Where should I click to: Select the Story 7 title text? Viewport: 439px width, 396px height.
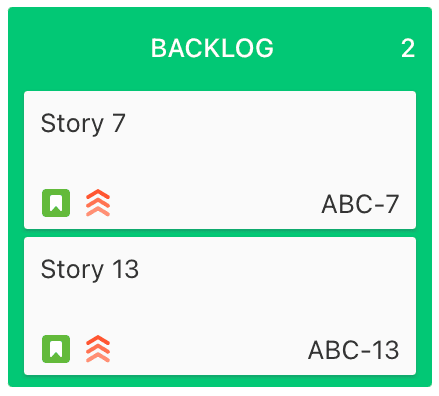(x=83, y=124)
